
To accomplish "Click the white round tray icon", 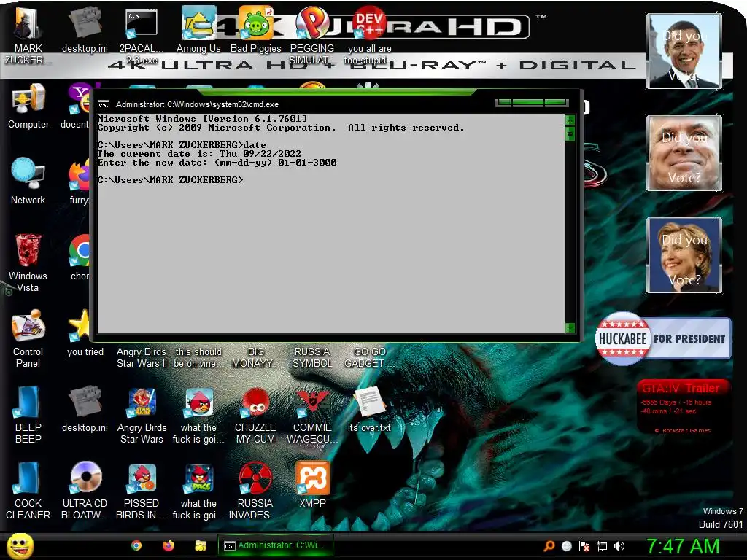I will [x=566, y=546].
